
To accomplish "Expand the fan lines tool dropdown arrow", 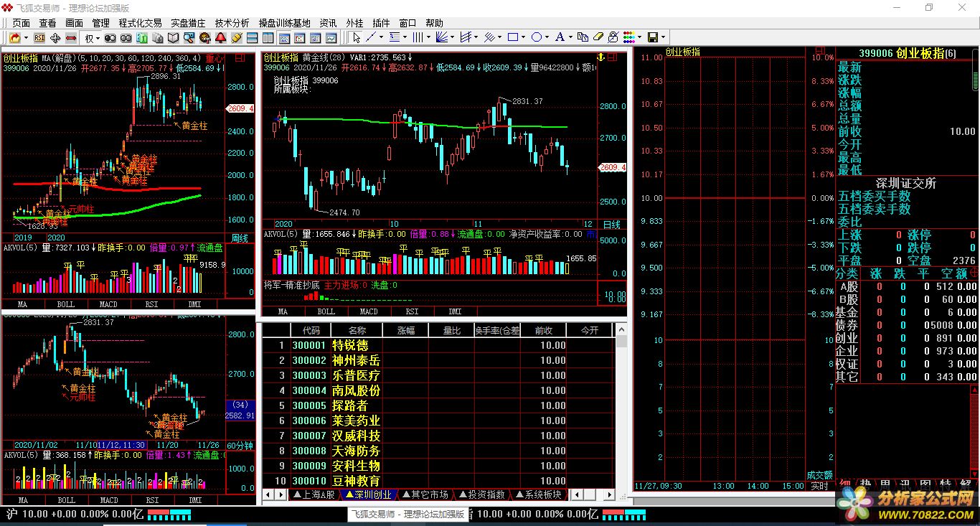I will tap(452, 37).
